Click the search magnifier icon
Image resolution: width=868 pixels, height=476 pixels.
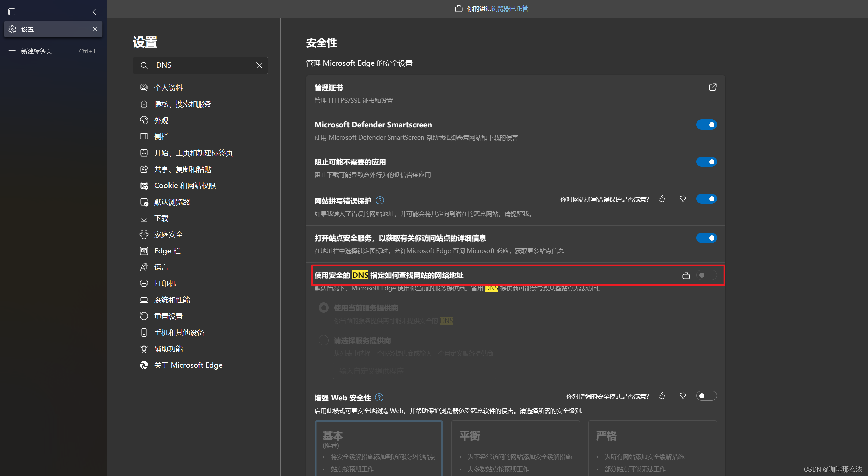(x=144, y=65)
